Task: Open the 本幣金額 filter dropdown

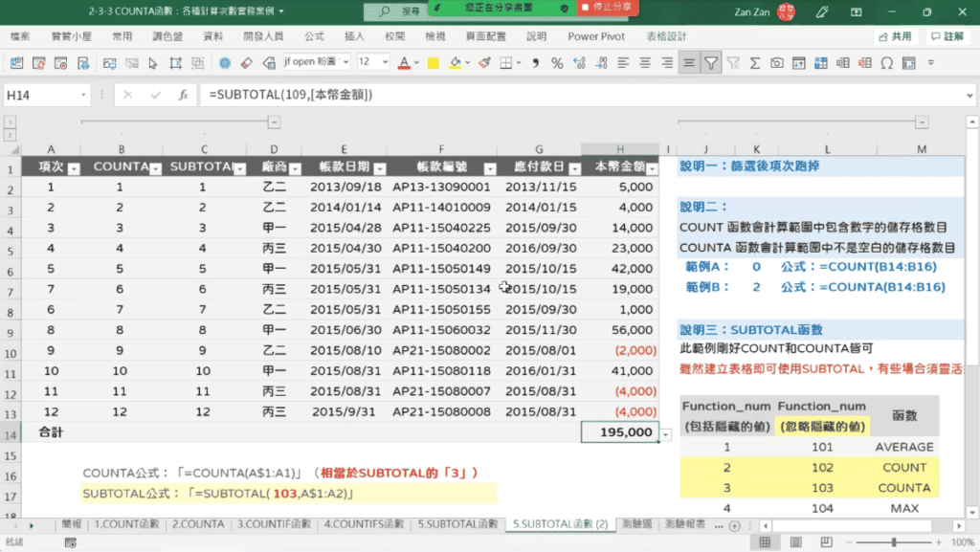Action: pyautogui.click(x=652, y=168)
